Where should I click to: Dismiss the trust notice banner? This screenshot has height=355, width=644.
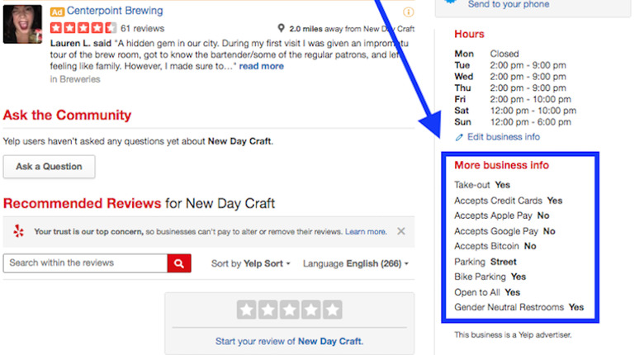point(401,232)
